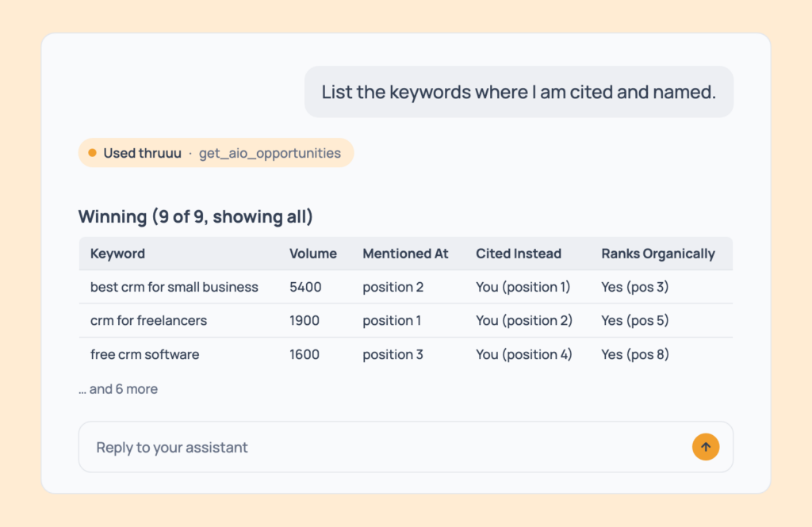Image resolution: width=812 pixels, height=527 pixels.
Task: Click the Mentioned At cell position 2
Action: point(393,287)
